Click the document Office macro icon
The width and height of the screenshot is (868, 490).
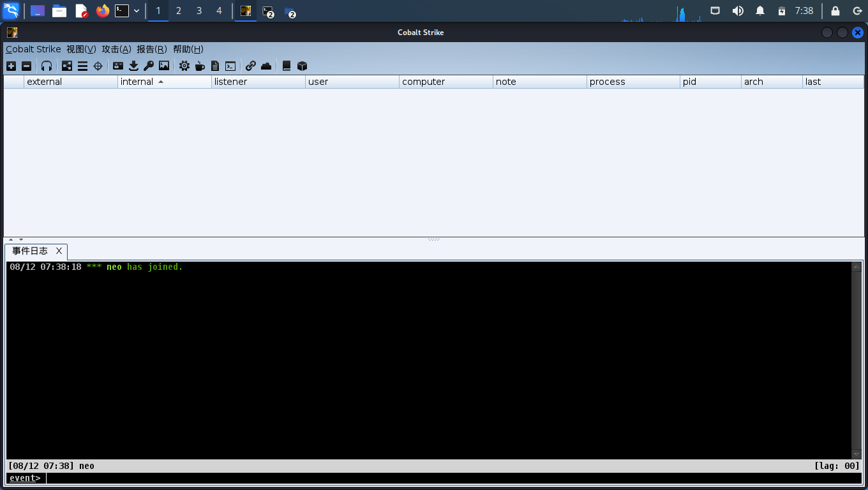tap(215, 66)
